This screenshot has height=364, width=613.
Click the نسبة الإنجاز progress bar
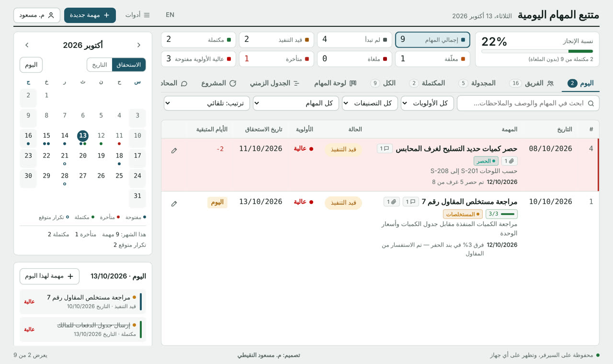[537, 51]
